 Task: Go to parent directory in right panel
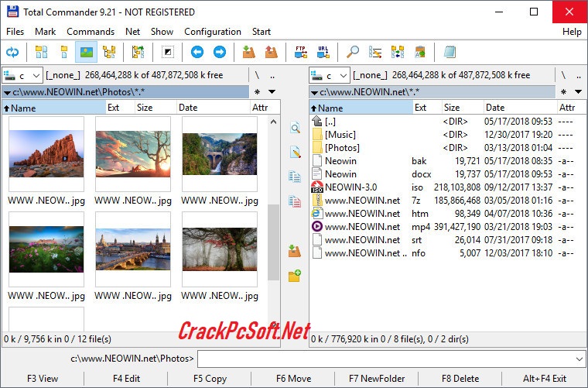579,75
